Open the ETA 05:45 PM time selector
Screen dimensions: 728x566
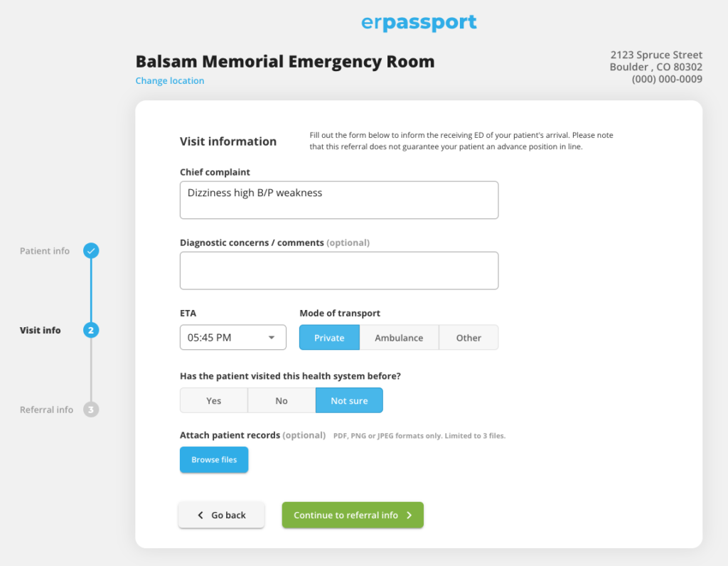click(233, 338)
